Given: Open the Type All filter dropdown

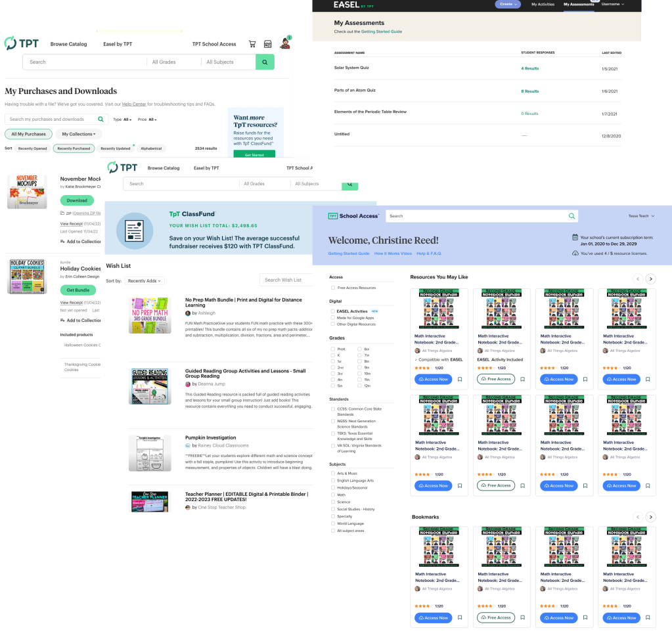Looking at the screenshot, I should tap(123, 120).
